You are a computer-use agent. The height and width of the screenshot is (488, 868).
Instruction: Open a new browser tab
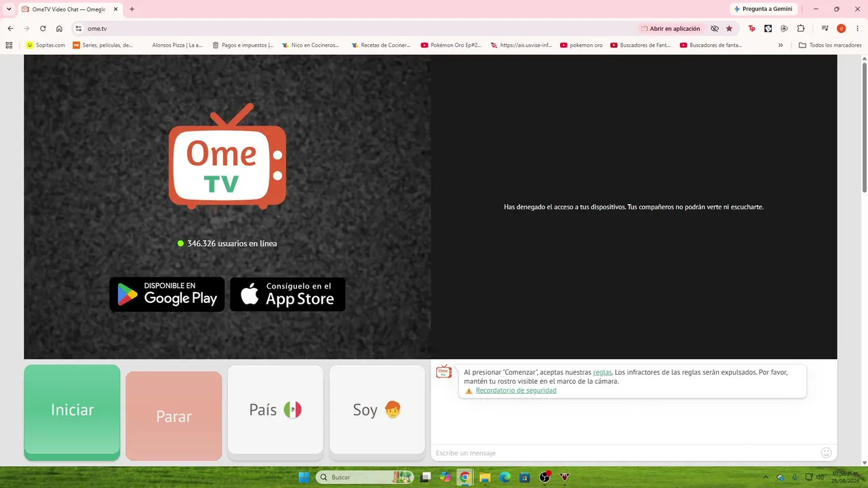click(132, 9)
